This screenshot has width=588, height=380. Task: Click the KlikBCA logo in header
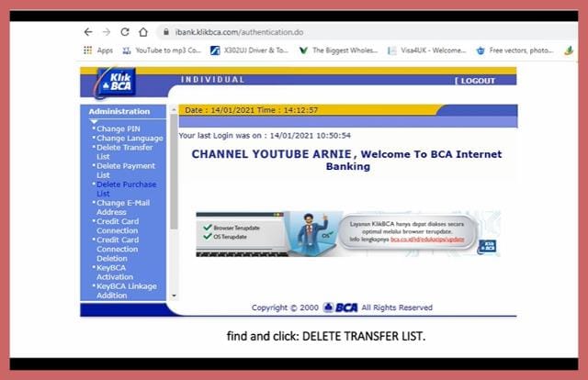(118, 82)
